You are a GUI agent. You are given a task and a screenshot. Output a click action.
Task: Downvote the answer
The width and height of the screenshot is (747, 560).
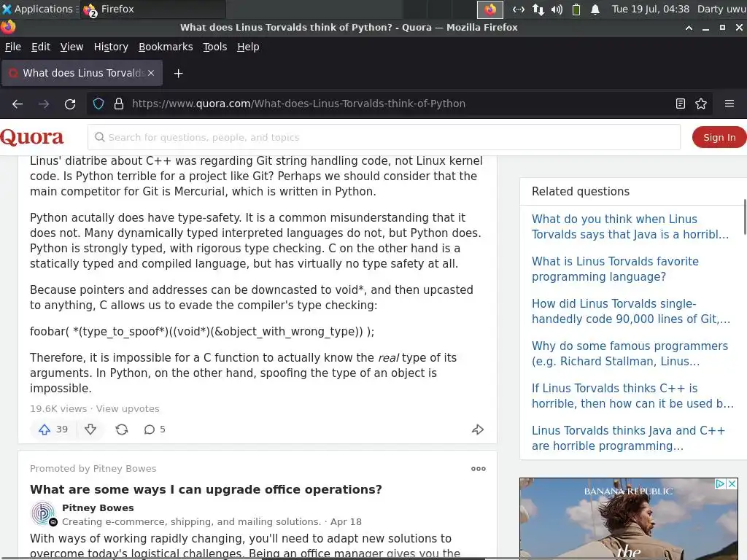(90, 429)
